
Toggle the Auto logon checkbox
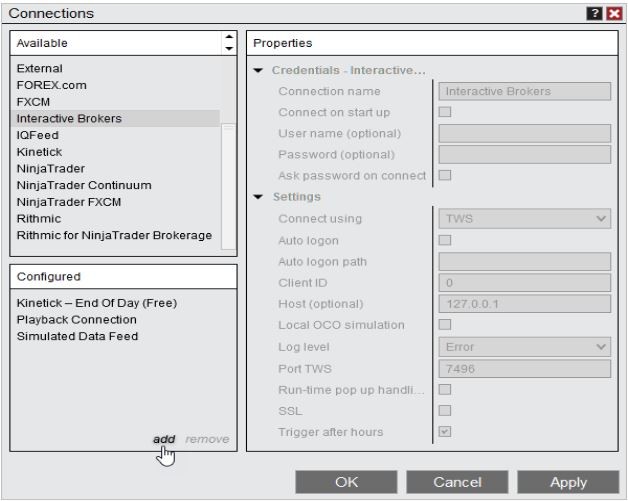tap(445, 240)
